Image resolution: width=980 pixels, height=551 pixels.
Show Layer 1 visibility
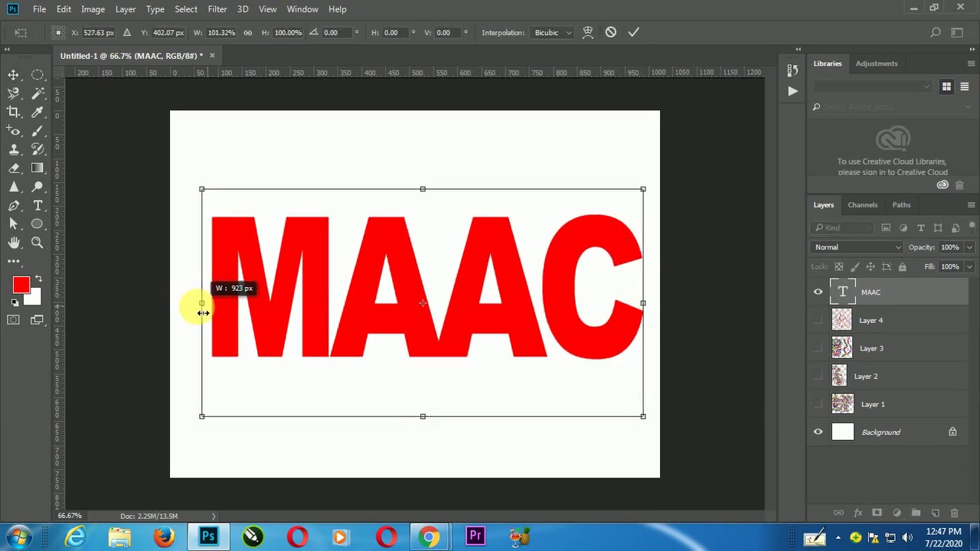click(x=818, y=404)
